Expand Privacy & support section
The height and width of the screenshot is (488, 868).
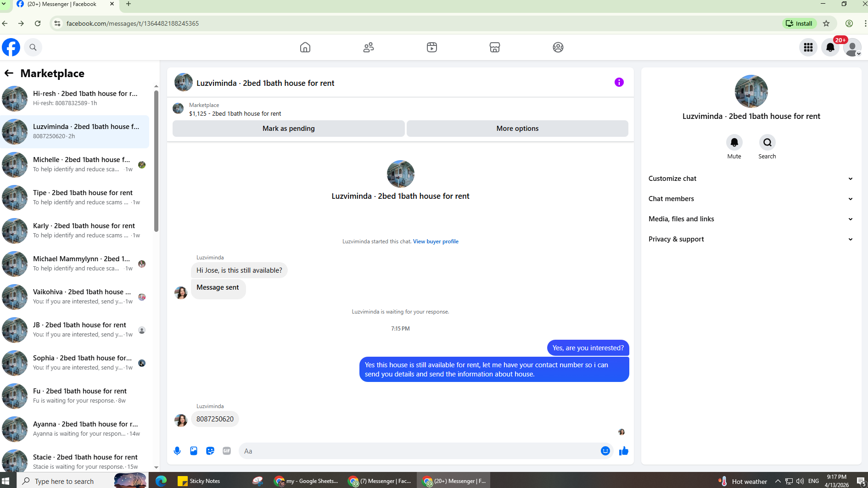(751, 239)
